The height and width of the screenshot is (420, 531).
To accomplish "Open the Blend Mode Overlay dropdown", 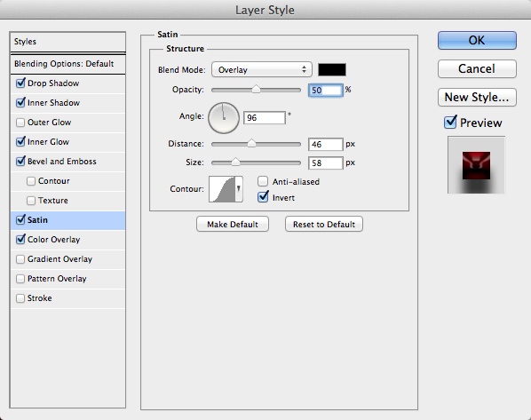I will [x=261, y=70].
